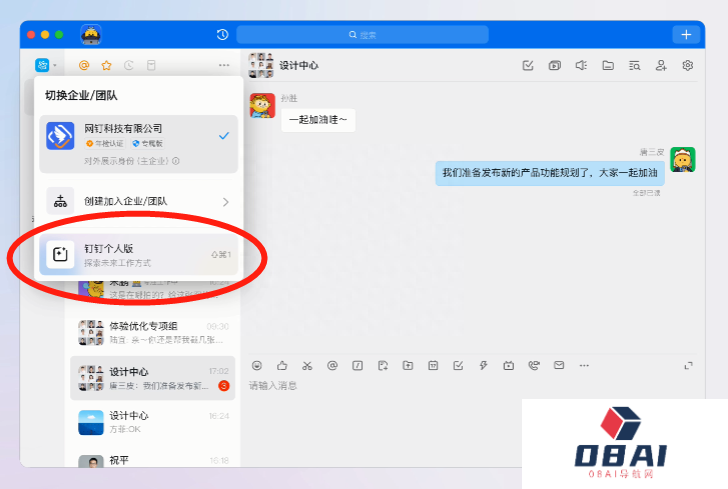
Task: Expand the 创建加入企业/团队 chevron arrow
Action: pyautogui.click(x=226, y=202)
